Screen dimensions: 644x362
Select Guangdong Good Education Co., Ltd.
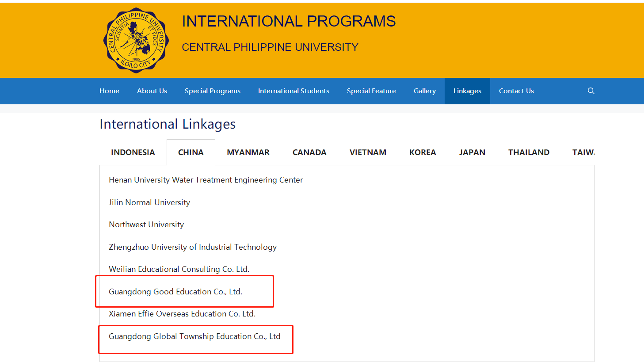point(175,292)
